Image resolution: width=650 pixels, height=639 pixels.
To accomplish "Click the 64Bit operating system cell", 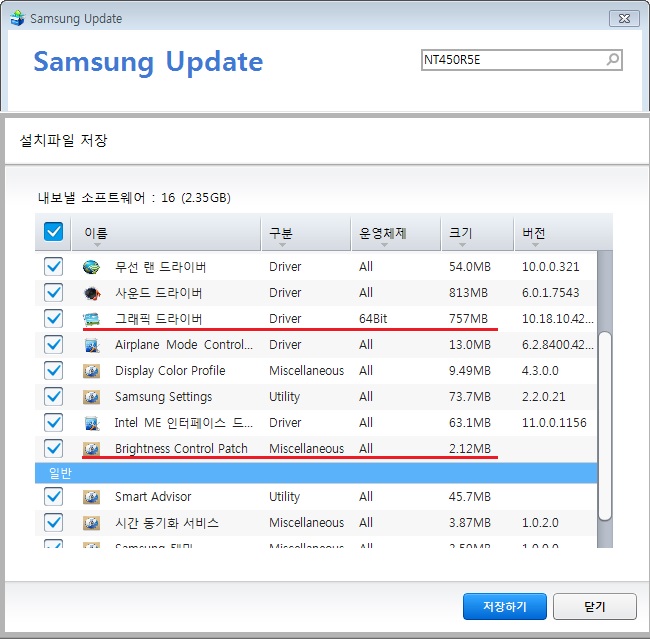I will click(373, 319).
